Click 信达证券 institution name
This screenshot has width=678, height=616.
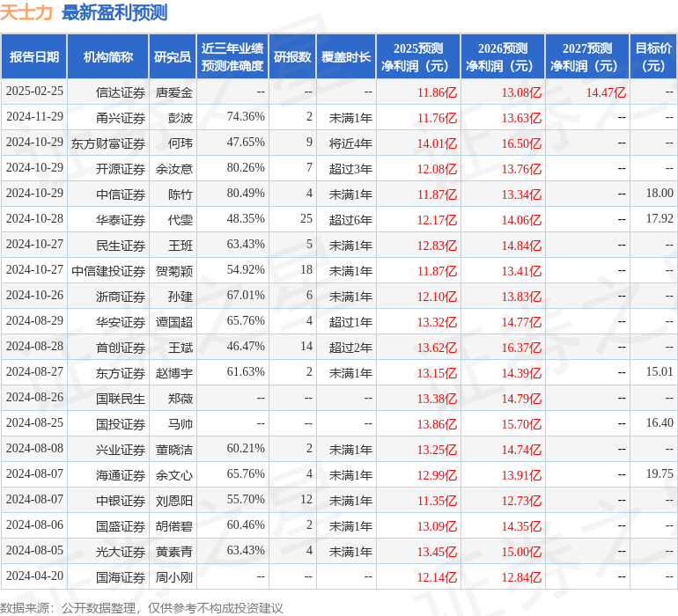coord(121,92)
